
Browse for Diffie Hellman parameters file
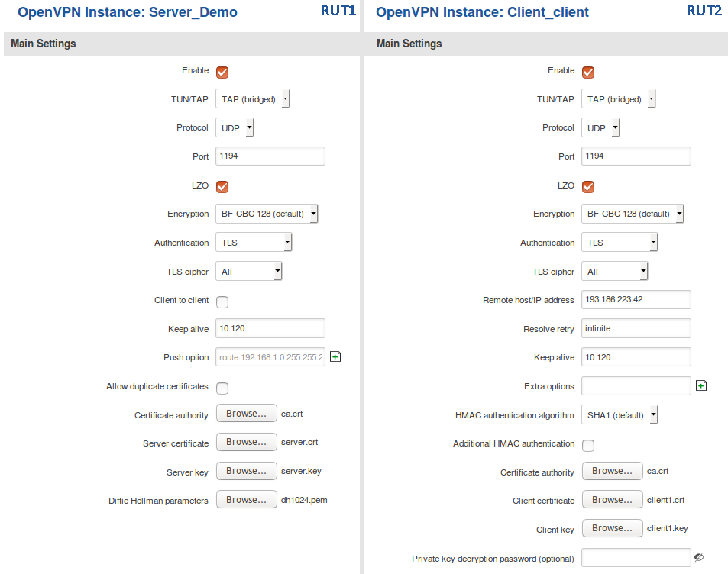click(247, 500)
